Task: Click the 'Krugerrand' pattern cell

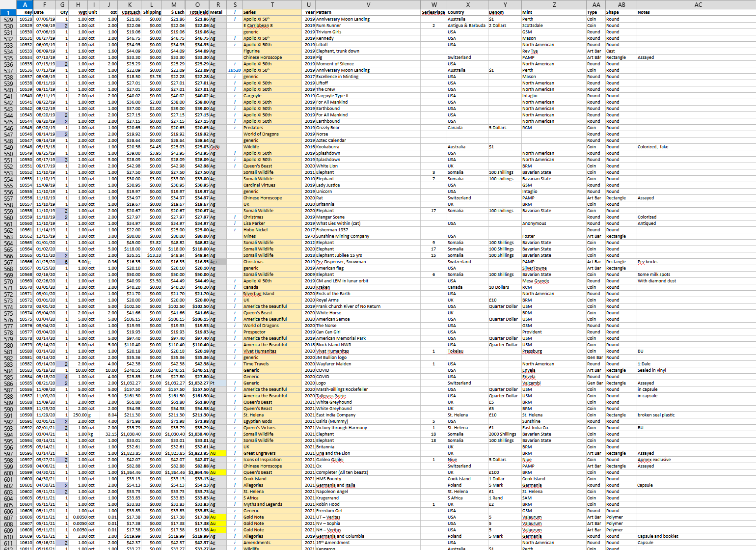Action: click(368, 498)
